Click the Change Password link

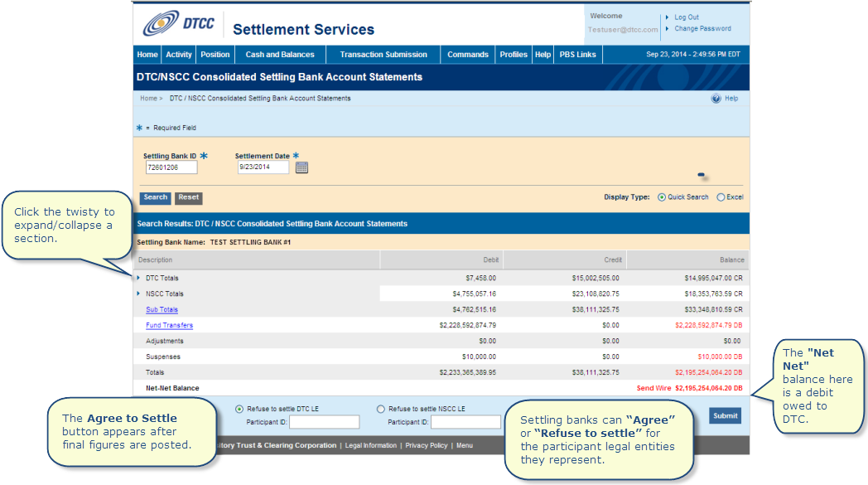[x=702, y=28]
